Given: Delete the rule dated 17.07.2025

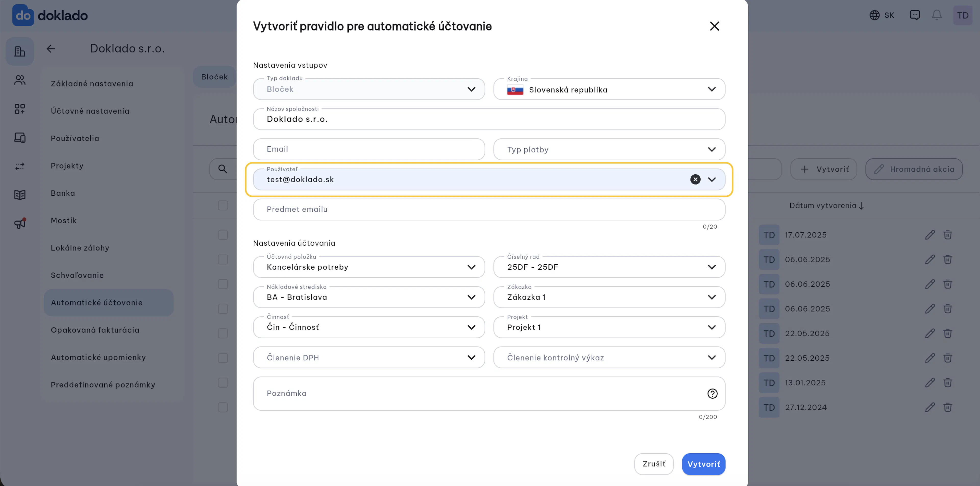Looking at the screenshot, I should point(947,235).
